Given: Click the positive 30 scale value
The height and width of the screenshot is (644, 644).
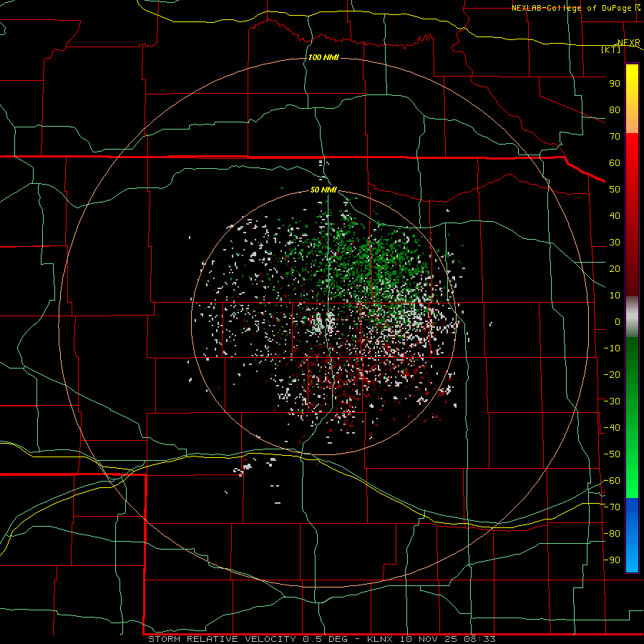Looking at the screenshot, I should [x=615, y=243].
